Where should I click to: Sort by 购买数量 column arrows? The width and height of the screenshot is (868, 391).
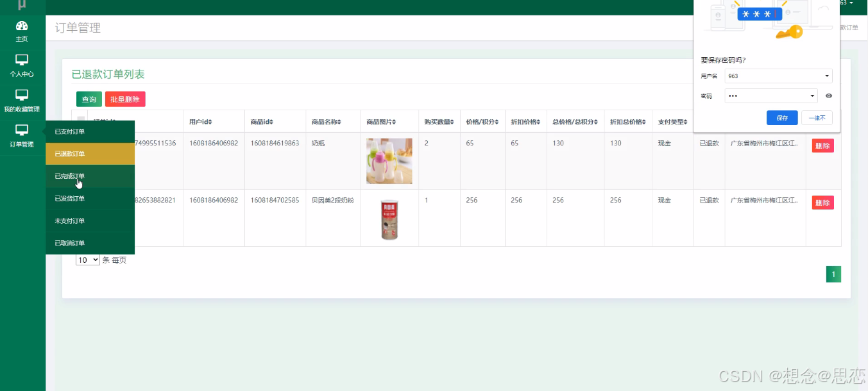[x=452, y=122]
